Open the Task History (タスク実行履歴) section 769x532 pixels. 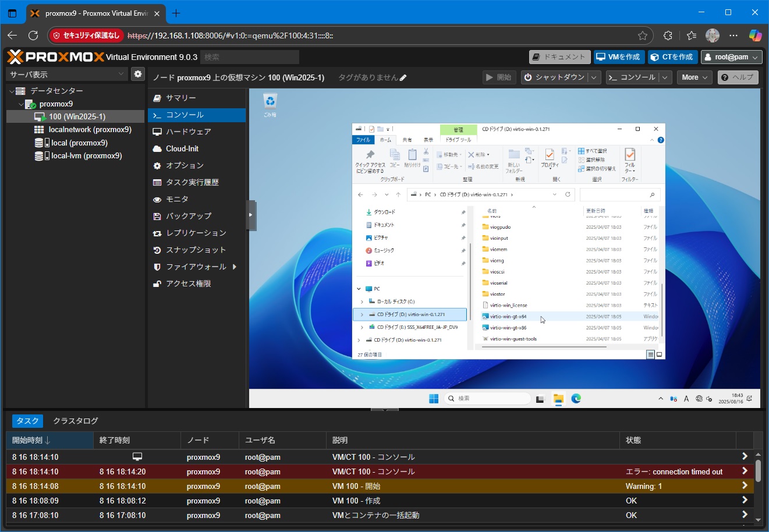[x=197, y=182]
